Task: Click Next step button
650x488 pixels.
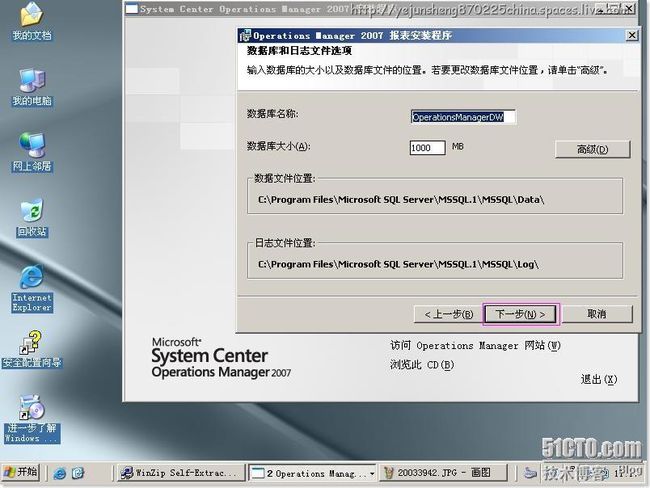Action: pos(521,314)
